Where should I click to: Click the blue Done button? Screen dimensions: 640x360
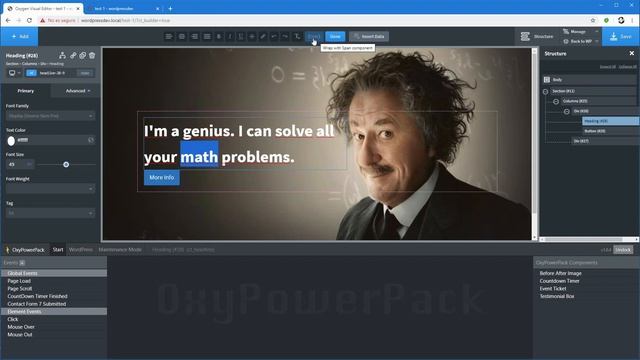(335, 36)
